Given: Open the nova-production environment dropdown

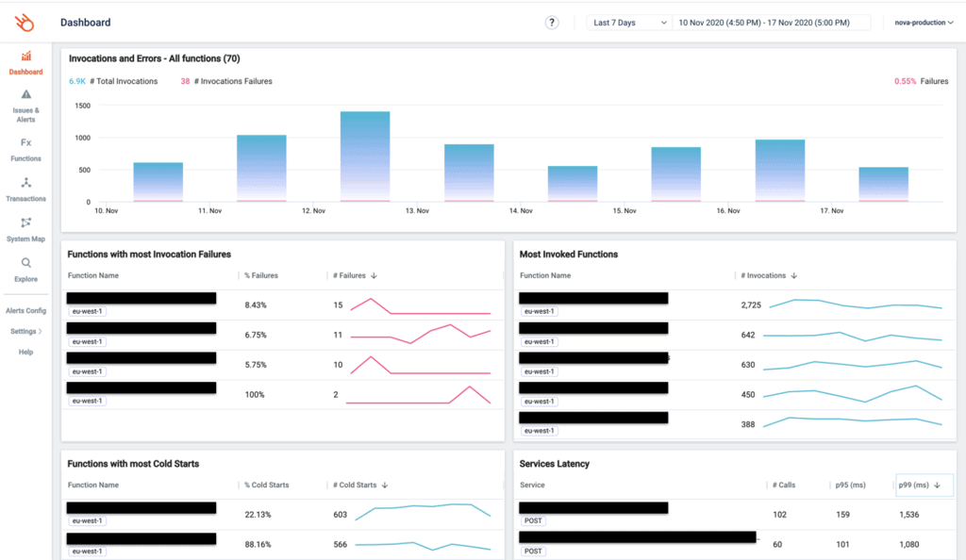Looking at the screenshot, I should pos(924,23).
